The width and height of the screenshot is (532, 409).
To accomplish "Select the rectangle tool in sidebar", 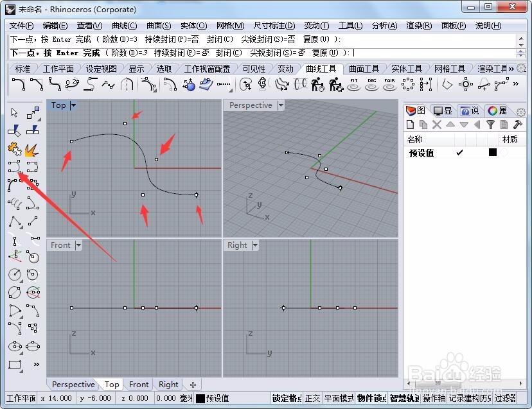I will [x=15, y=365].
